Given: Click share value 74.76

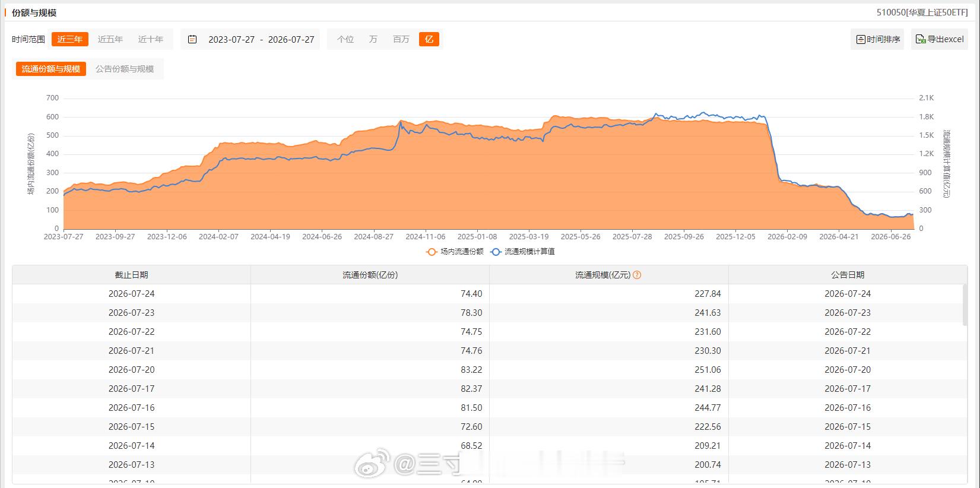Looking at the screenshot, I should (471, 351).
